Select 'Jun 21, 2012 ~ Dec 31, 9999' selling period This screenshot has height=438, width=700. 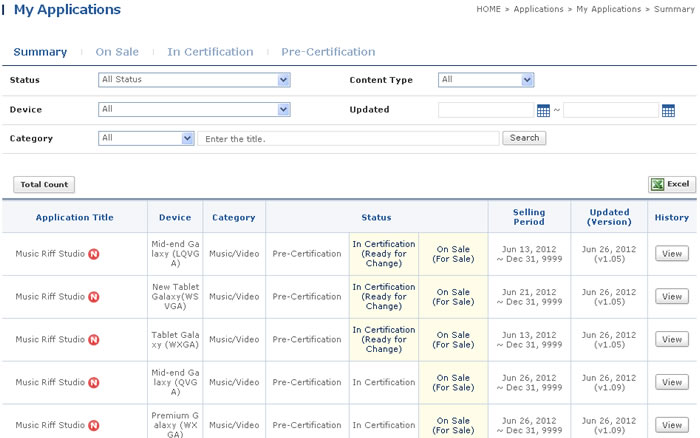coord(529,297)
